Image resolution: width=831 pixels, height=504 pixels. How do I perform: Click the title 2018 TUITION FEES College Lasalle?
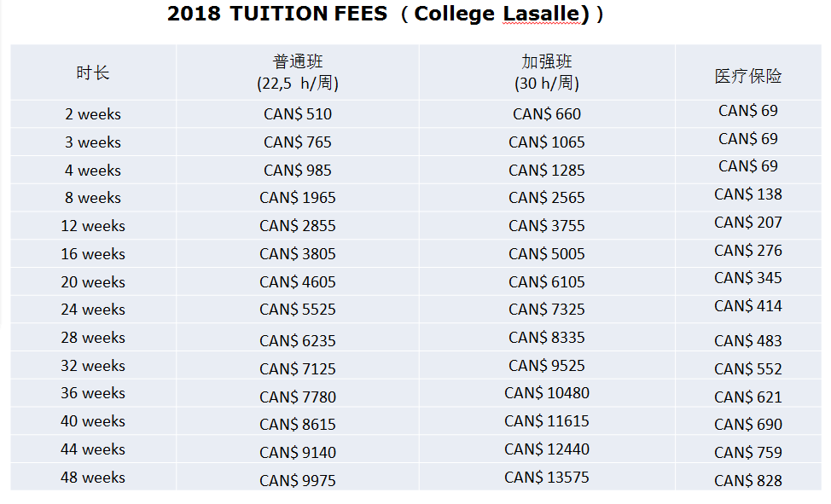[386, 14]
